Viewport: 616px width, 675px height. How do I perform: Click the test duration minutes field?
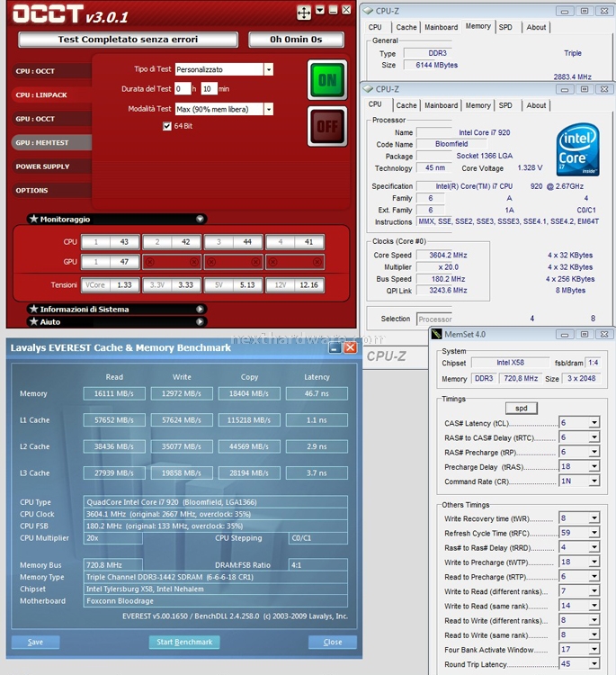pos(209,89)
